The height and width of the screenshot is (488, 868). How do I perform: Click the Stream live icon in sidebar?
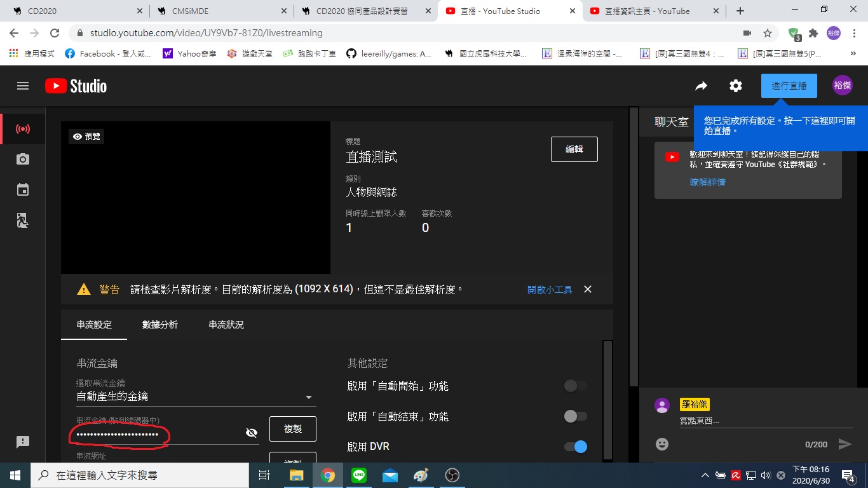[x=23, y=129]
